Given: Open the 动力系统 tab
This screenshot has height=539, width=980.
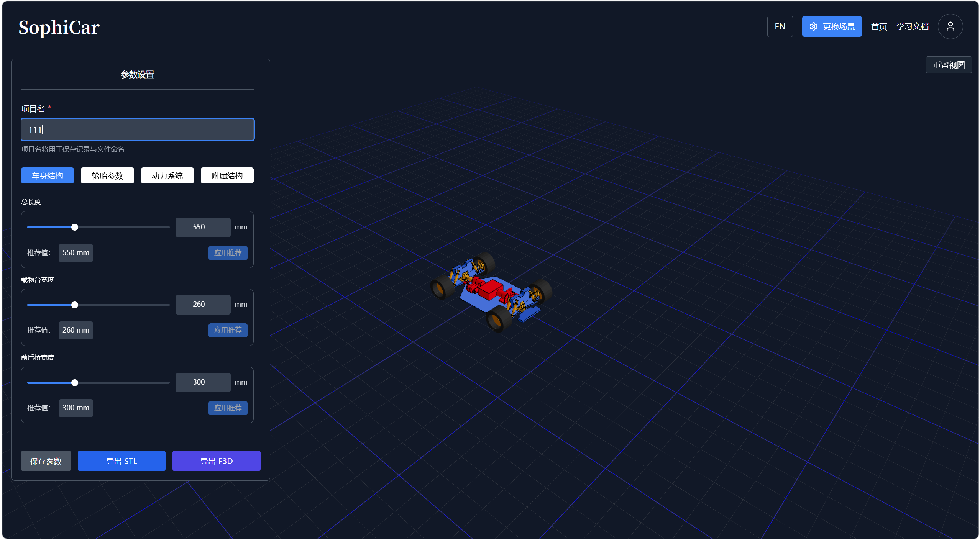Looking at the screenshot, I should pos(167,175).
